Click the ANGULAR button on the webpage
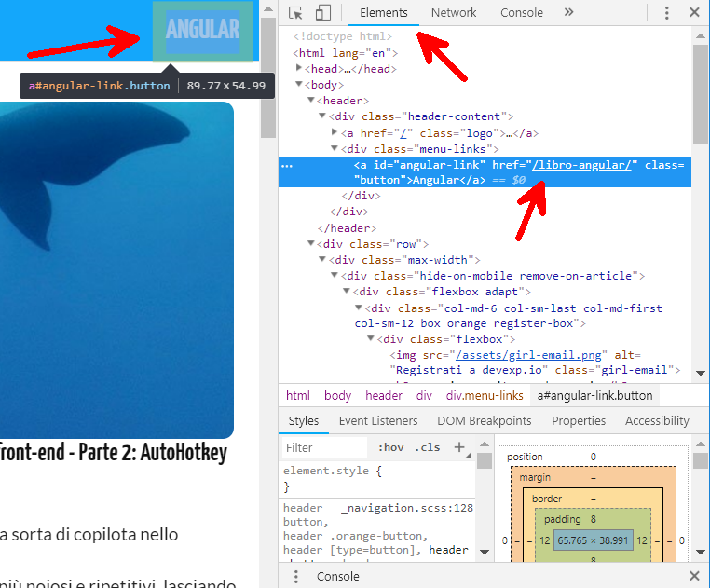 [x=202, y=30]
